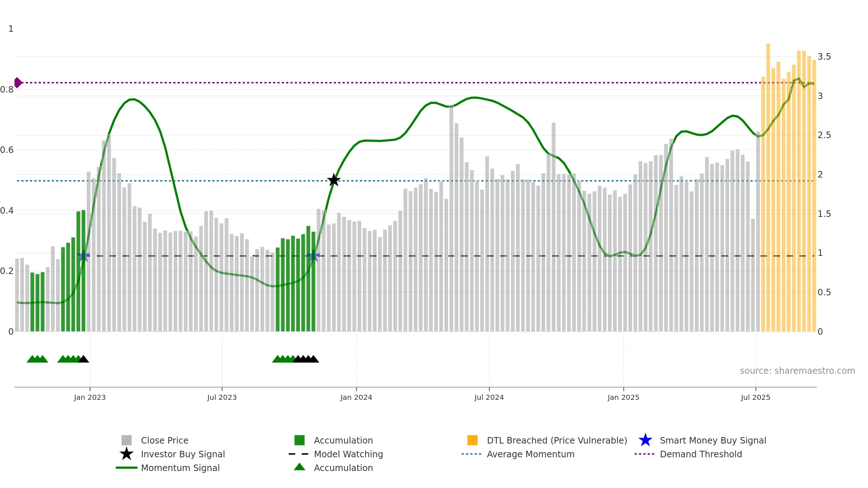The height and width of the screenshot is (488, 868).
Task: Click the black accumulation triangle near Jan 2023
Action: pyautogui.click(x=84, y=359)
